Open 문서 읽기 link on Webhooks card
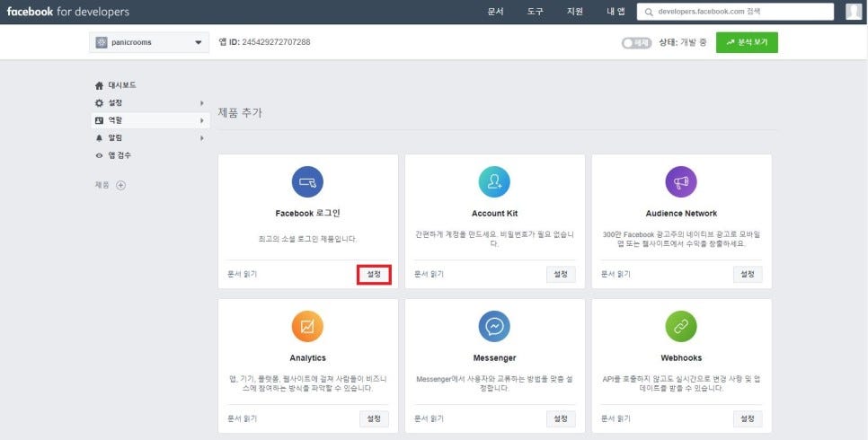 click(616, 419)
